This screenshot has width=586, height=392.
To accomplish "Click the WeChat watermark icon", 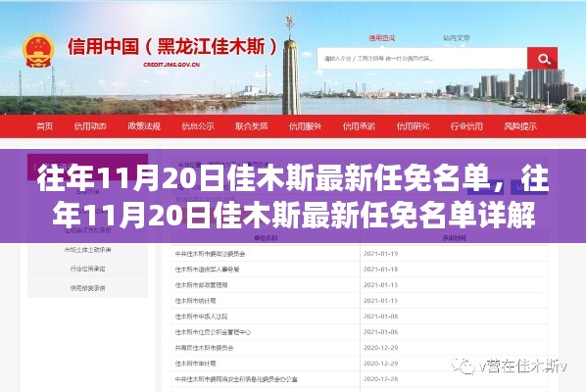I will pyautogui.click(x=464, y=367).
